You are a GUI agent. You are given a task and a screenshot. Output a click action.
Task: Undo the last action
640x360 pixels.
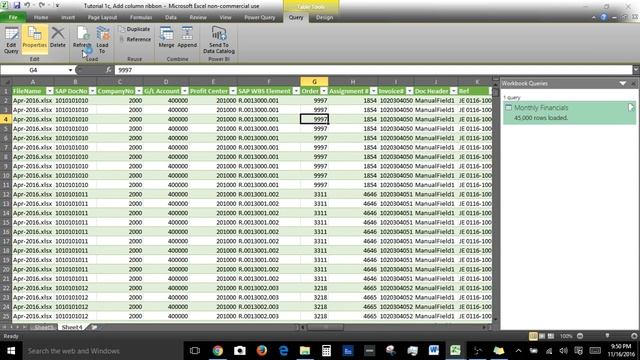pyautogui.click(x=27, y=5)
